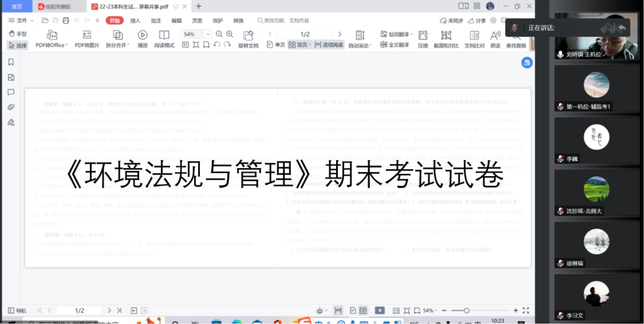The image size is (644, 324).
Task: Click the PDF转图片 icon
Action: click(87, 35)
